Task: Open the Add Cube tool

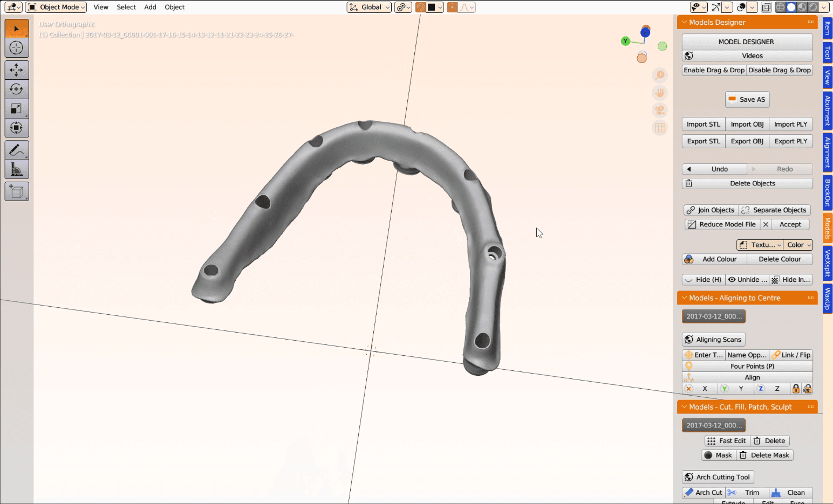Action: [17, 191]
